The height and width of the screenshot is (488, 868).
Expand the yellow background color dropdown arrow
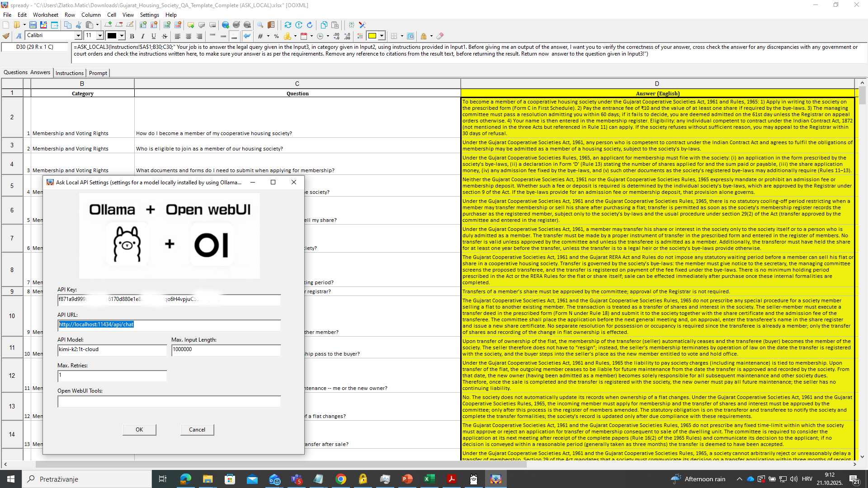pyautogui.click(x=382, y=36)
